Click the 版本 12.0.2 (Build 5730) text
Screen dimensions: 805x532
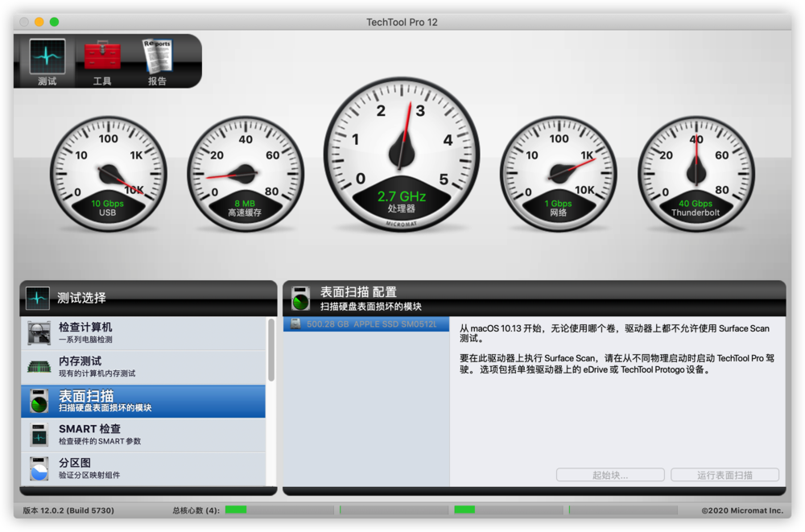68,510
